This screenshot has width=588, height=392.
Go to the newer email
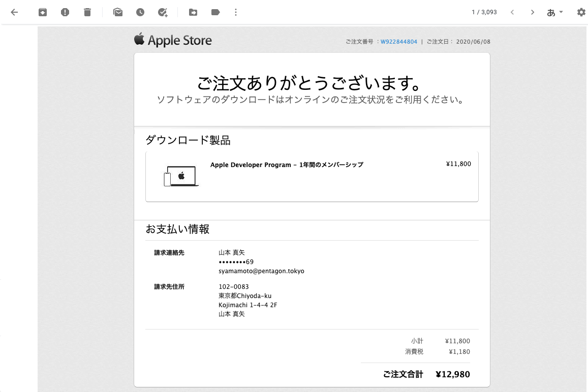tap(512, 12)
